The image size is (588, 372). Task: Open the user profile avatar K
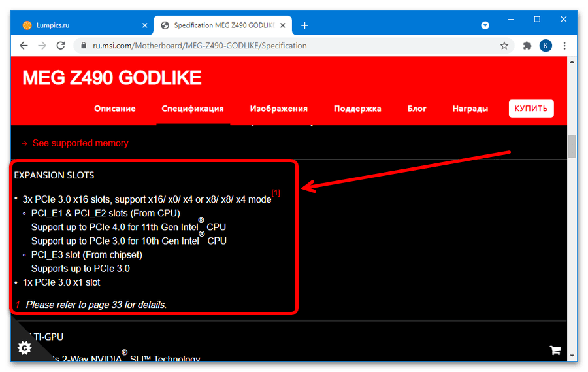[x=546, y=46]
